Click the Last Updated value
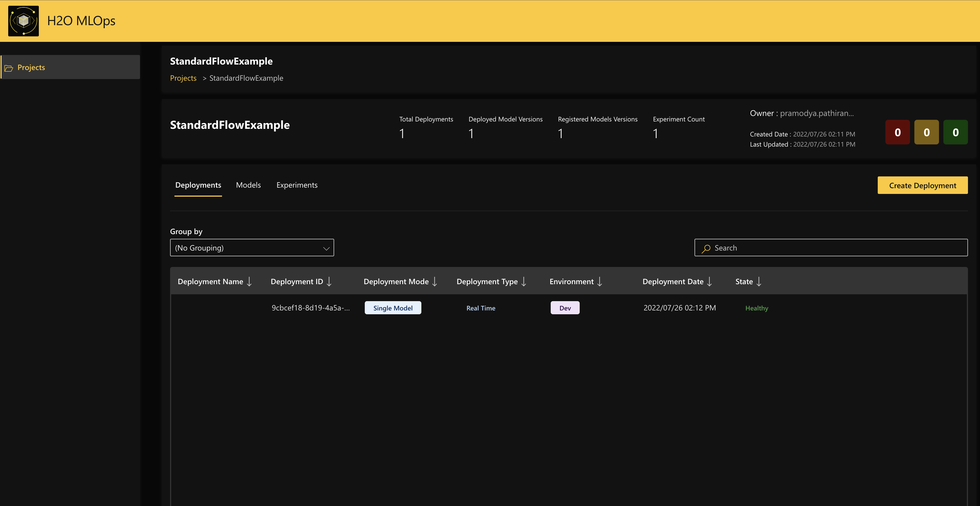 point(824,145)
